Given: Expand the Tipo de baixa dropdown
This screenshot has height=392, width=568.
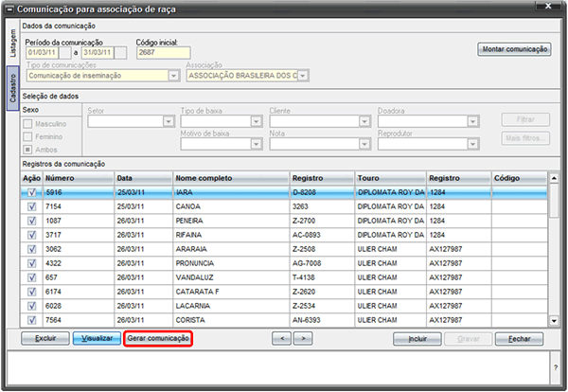Looking at the screenshot, I should click(x=257, y=121).
